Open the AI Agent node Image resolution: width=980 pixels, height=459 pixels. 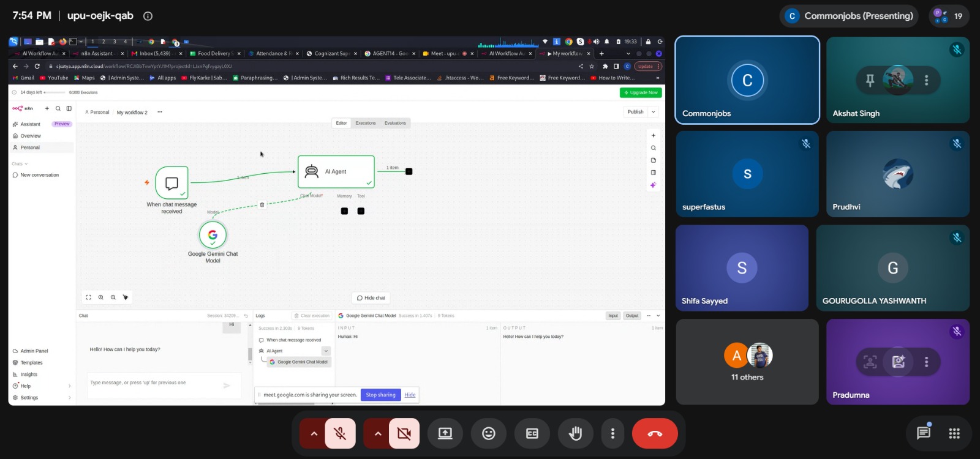point(336,171)
